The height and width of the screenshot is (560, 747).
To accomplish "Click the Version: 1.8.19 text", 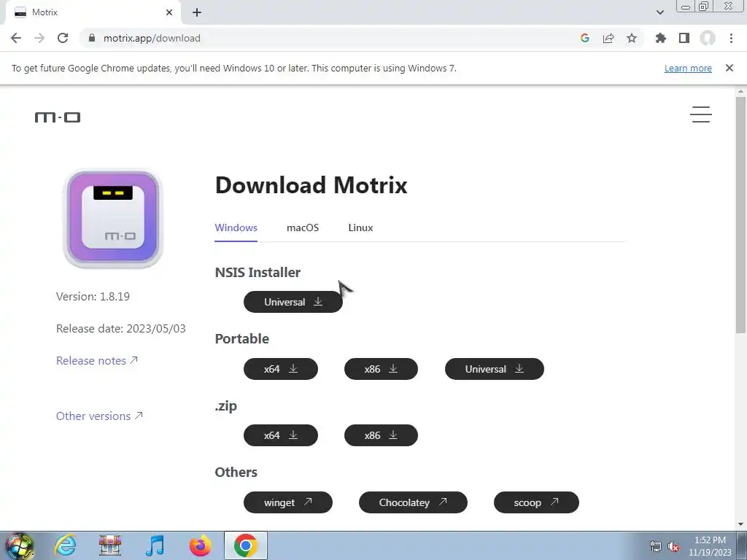I will click(93, 296).
